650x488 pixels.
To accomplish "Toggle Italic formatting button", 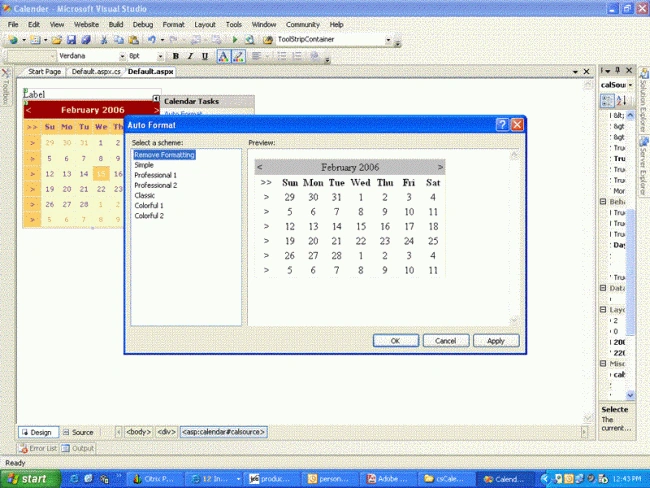I will tap(190, 56).
